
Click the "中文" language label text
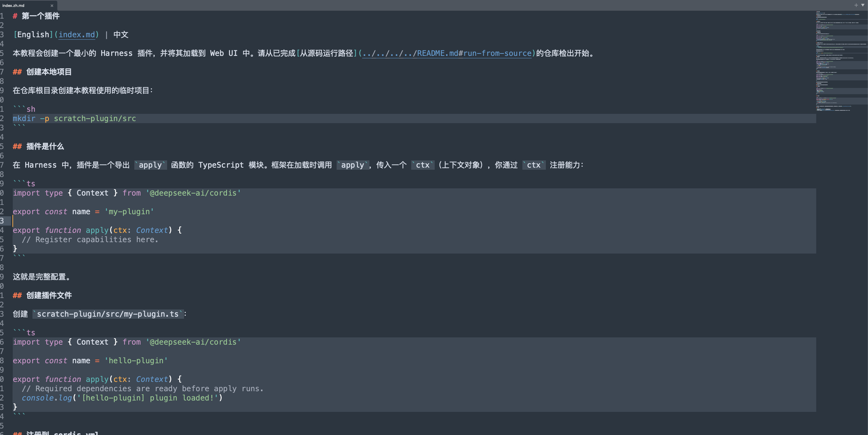coord(121,34)
